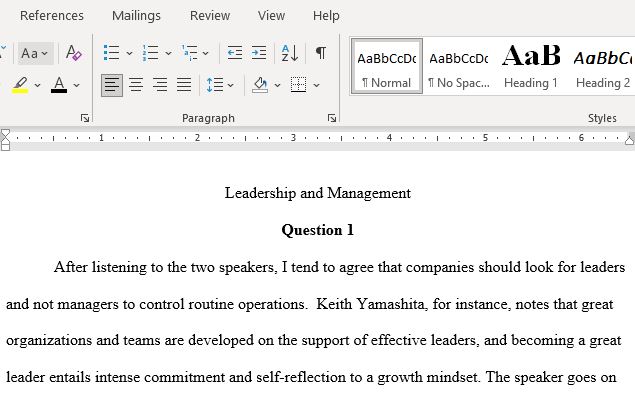Click the ruler at the 3 inch mark

tap(293, 138)
